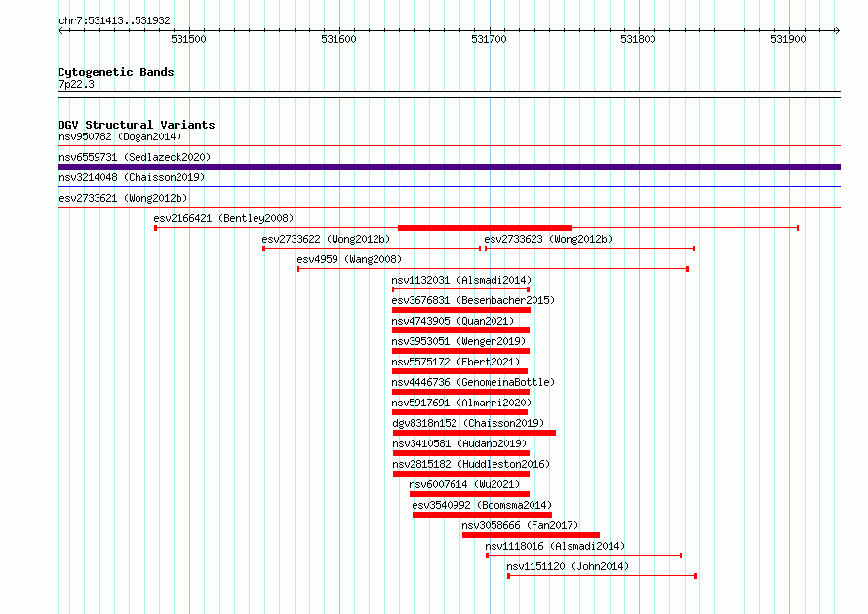This screenshot has width=868, height=614.
Task: Click the esv2166421 thick red segment
Action: 485,228
